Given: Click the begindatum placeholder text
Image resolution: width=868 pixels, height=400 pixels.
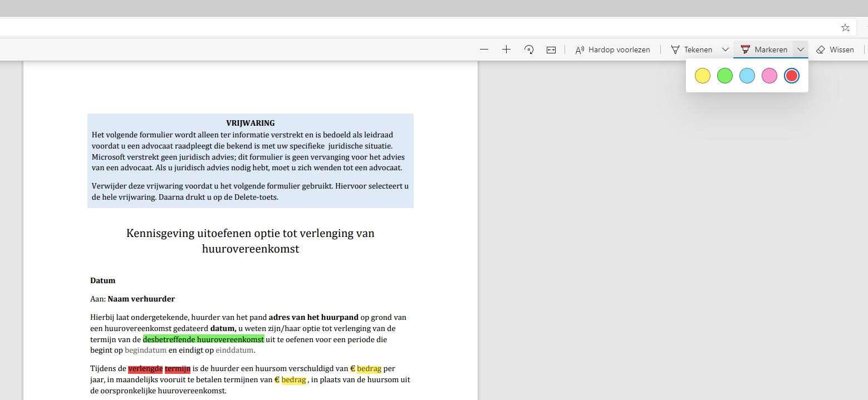Looking at the screenshot, I should [146, 350].
